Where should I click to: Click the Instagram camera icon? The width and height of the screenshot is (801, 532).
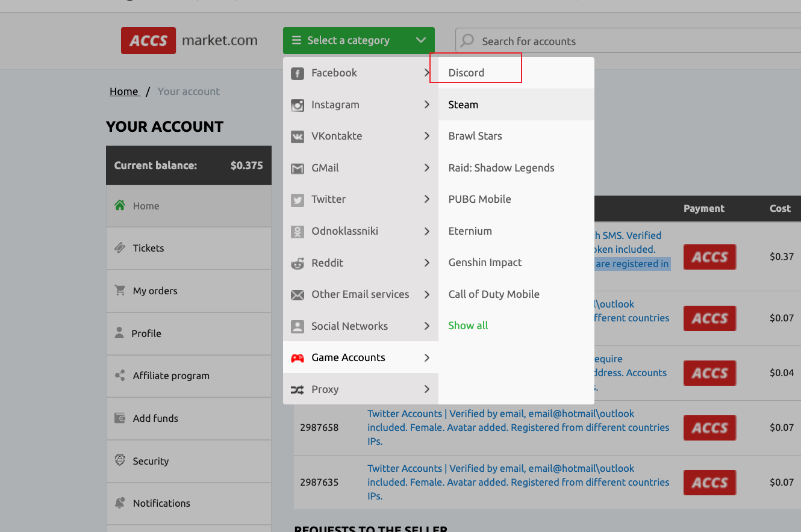click(x=298, y=105)
